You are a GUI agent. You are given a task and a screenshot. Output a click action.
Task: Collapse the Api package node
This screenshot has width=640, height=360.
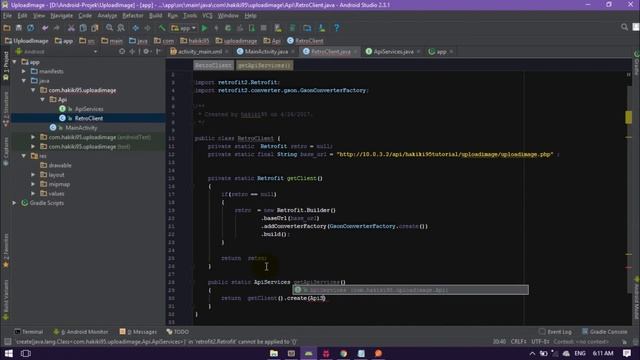(42, 100)
